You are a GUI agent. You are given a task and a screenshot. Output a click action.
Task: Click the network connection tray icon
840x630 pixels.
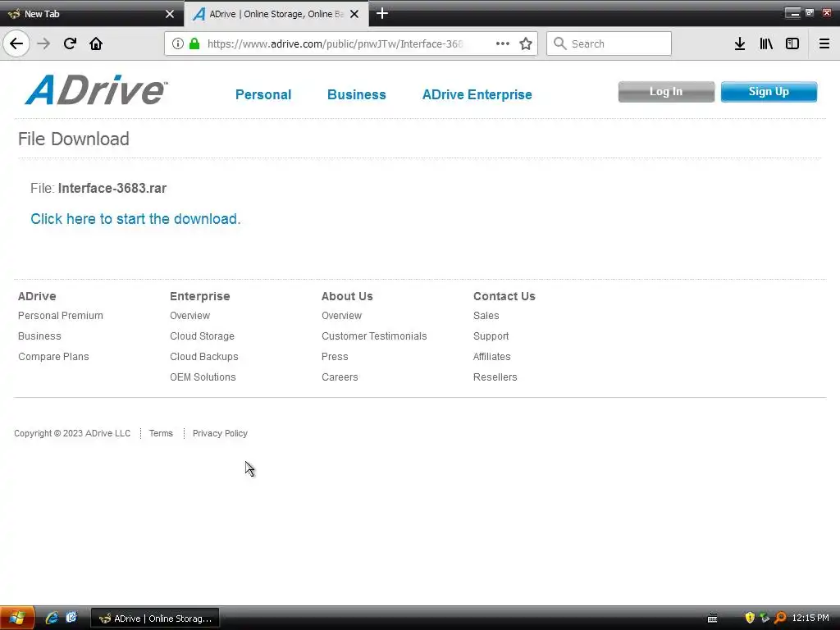[x=765, y=619]
